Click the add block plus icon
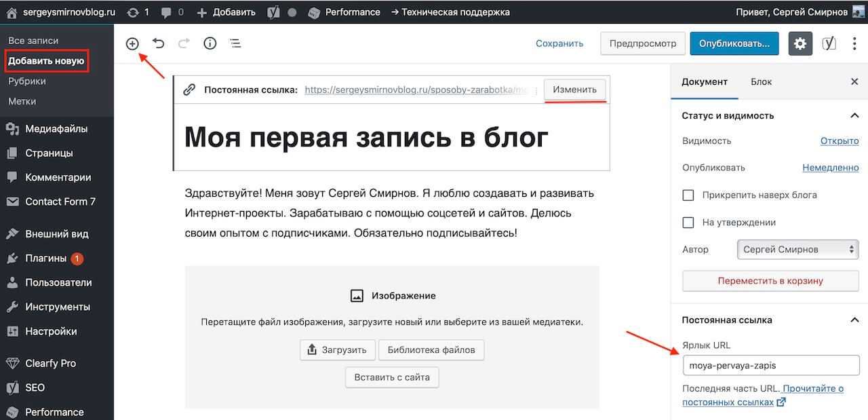The image size is (868, 420). click(x=132, y=43)
